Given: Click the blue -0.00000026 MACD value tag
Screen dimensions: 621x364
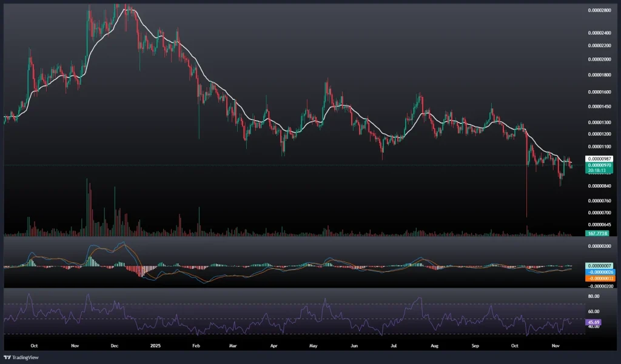Looking at the screenshot, I should [598, 271].
